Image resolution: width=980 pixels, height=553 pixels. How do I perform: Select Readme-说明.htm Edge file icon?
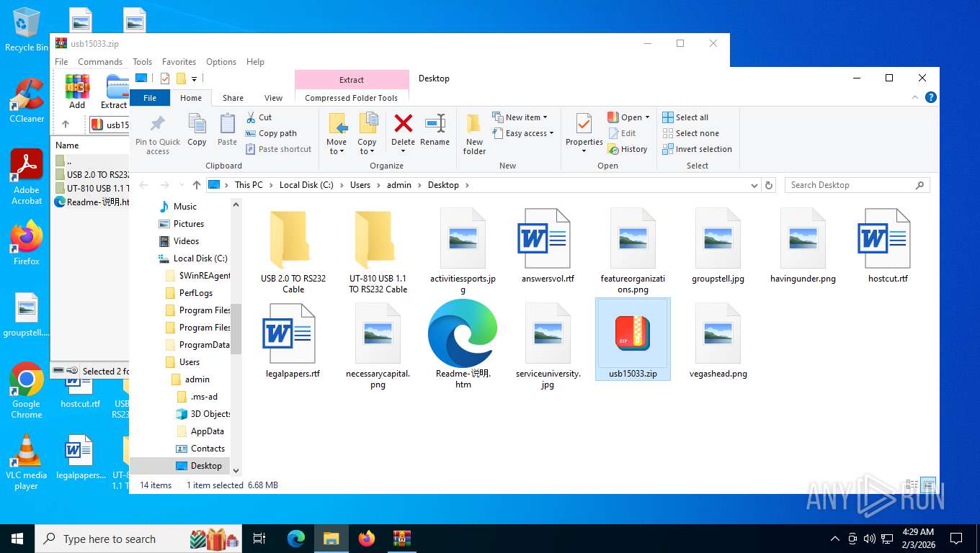pos(463,333)
